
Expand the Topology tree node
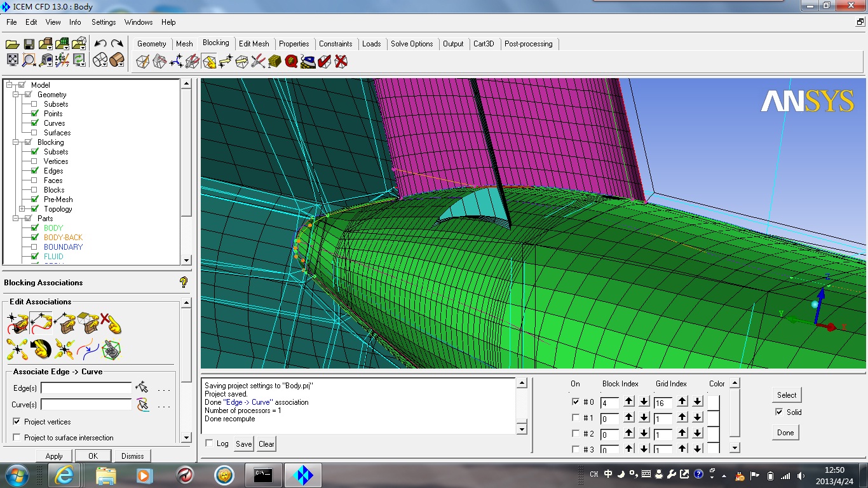[22, 209]
